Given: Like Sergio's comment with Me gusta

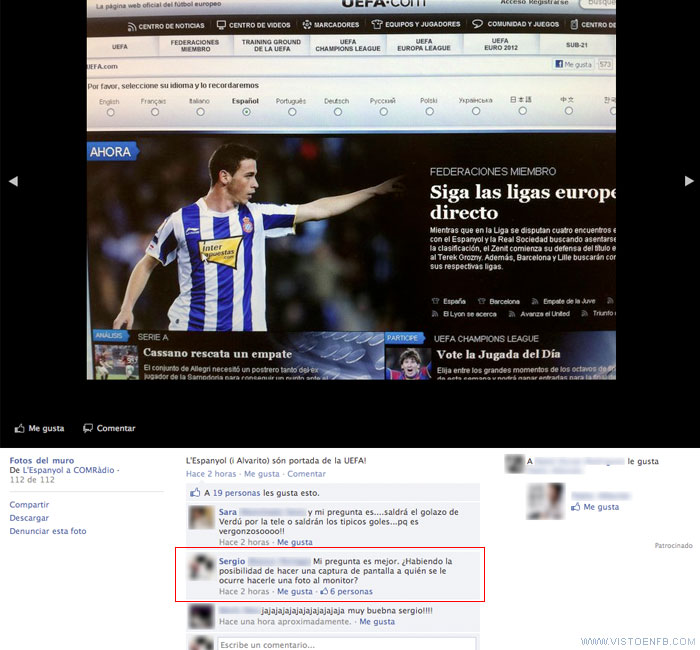Looking at the screenshot, I should [295, 591].
